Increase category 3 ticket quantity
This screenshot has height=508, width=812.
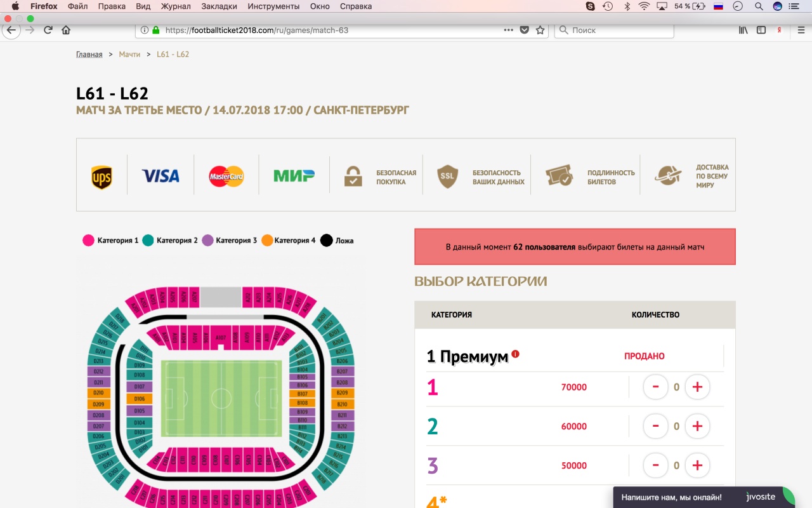(x=697, y=465)
